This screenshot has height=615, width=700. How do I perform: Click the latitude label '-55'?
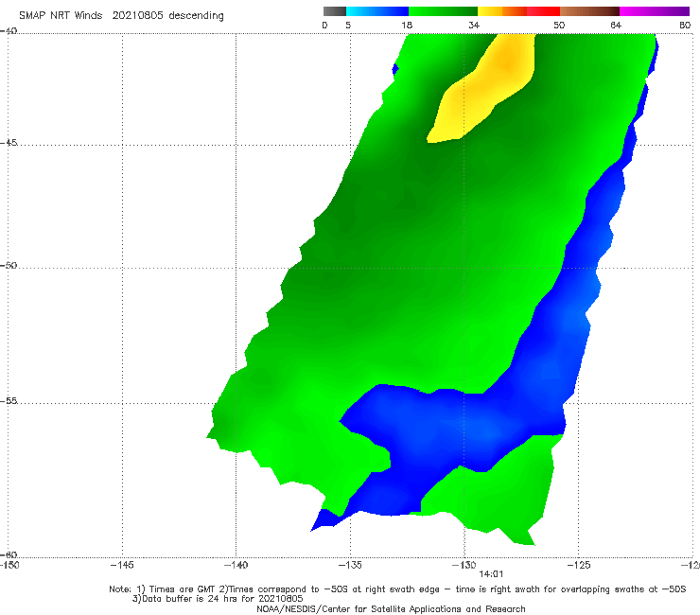(9, 401)
